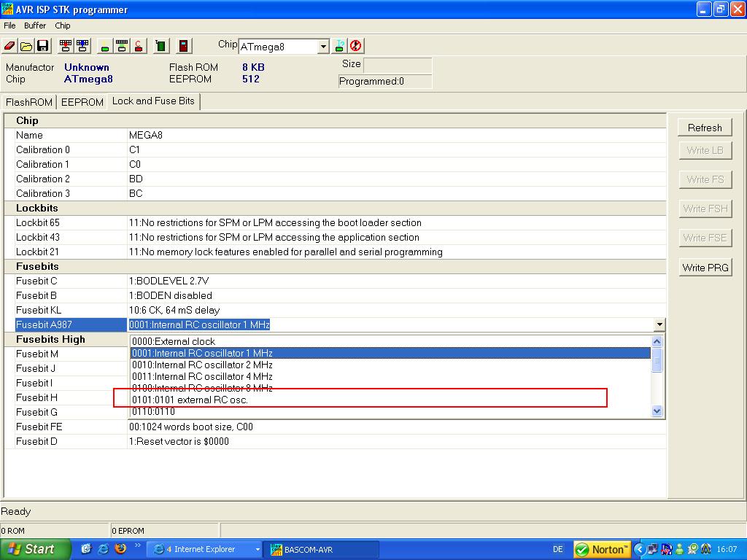Open the Buffer menu
Screen dimensions: 747x560
(x=35, y=26)
